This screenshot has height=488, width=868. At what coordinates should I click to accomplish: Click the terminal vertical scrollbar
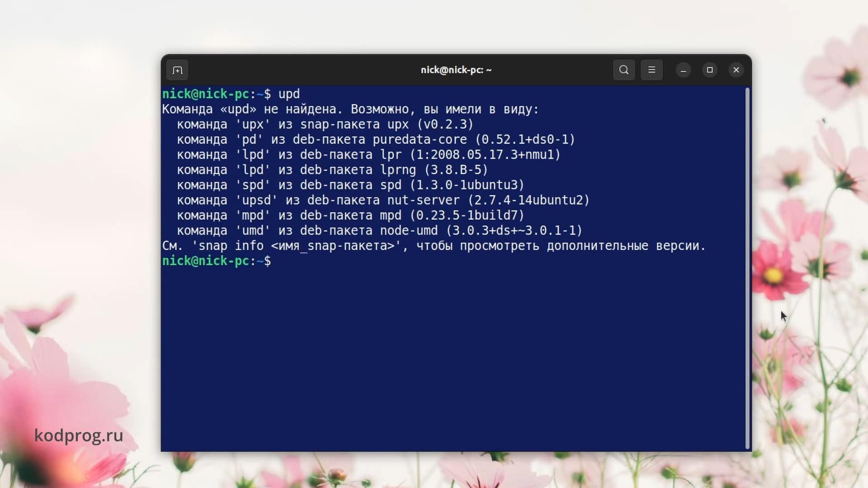tap(747, 268)
